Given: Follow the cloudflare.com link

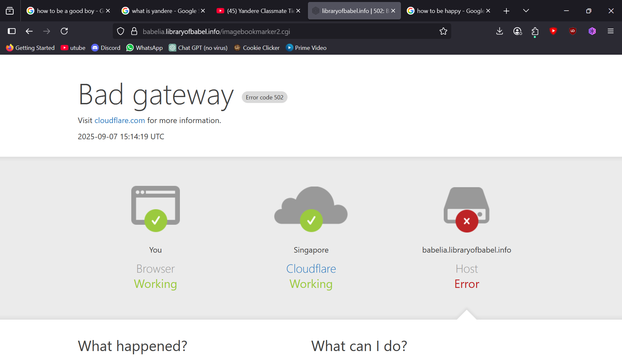Looking at the screenshot, I should coord(120,120).
